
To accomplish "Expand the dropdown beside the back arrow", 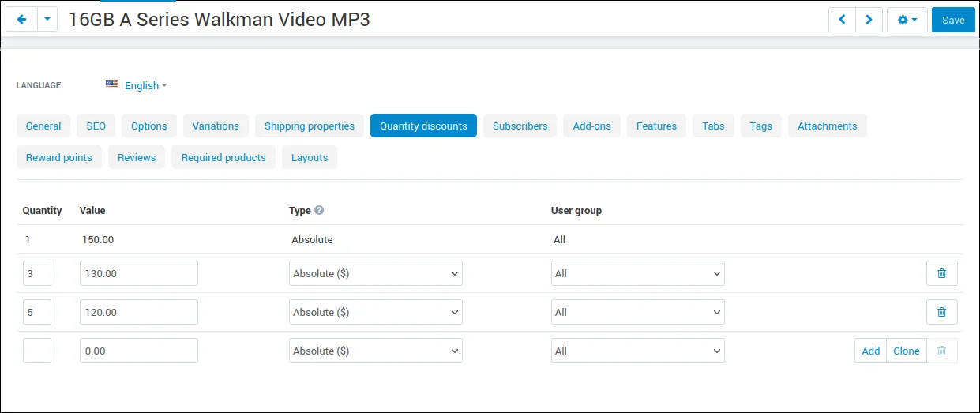I will pos(47,20).
